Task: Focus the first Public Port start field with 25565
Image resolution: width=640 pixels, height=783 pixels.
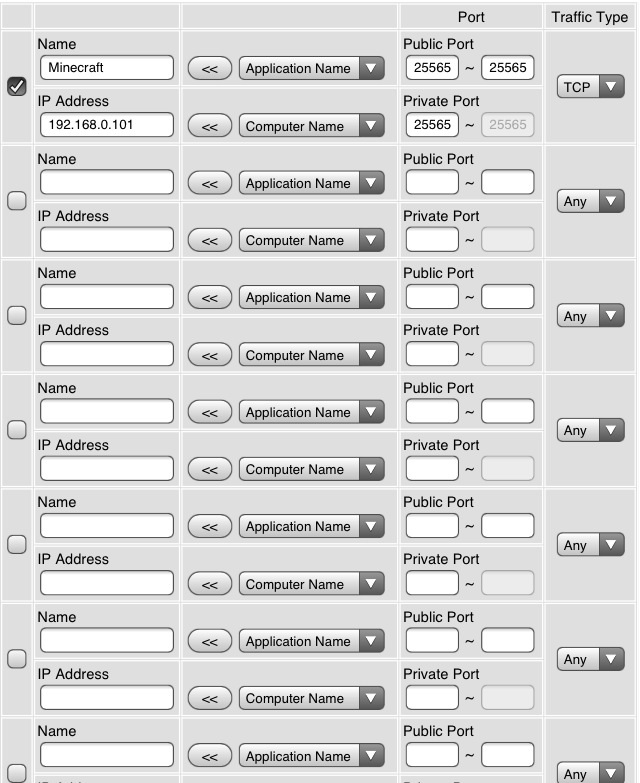Action: pos(432,68)
